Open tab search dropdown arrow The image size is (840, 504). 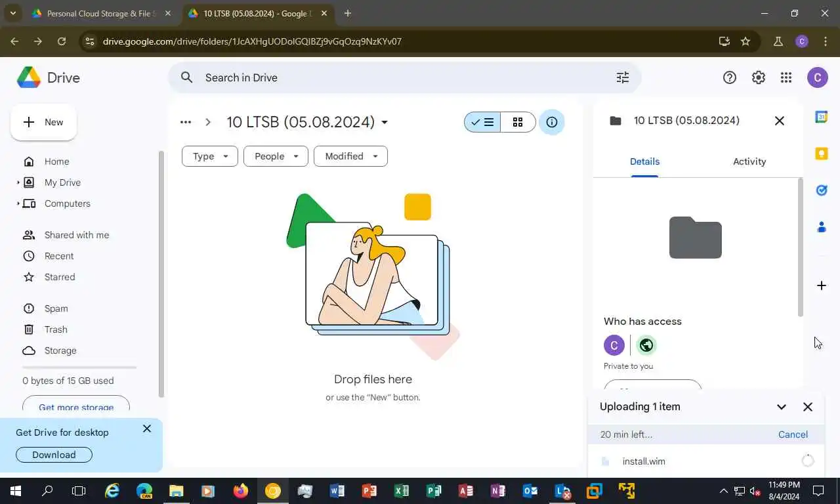(12, 13)
